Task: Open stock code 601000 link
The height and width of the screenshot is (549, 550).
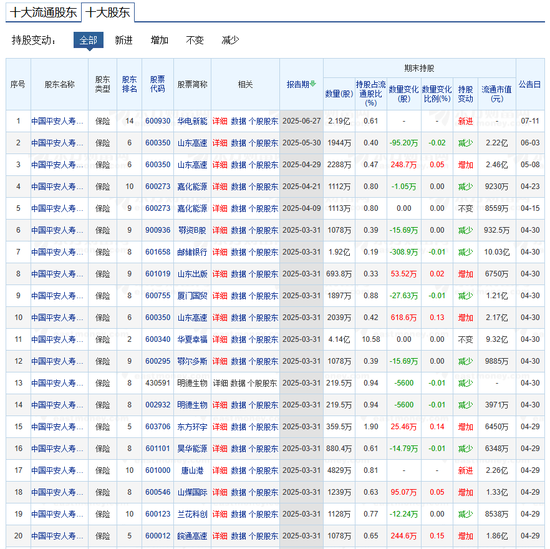Action: coord(158,470)
